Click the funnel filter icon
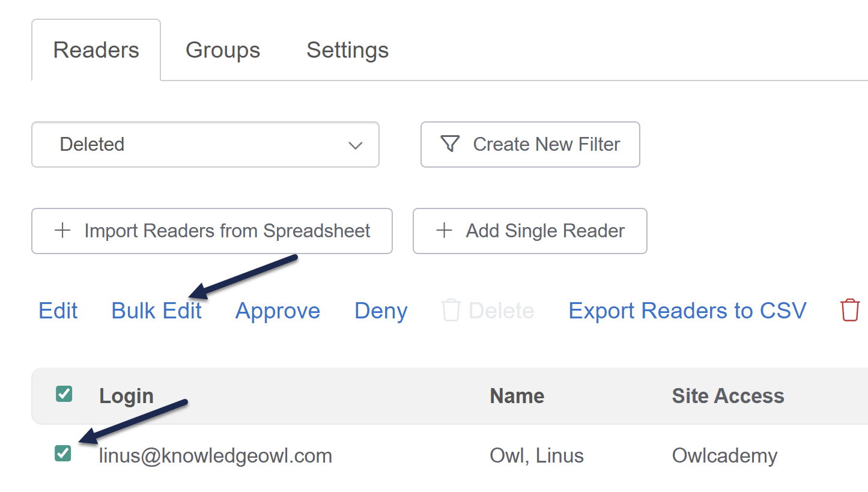The height and width of the screenshot is (492, 868). [x=450, y=144]
